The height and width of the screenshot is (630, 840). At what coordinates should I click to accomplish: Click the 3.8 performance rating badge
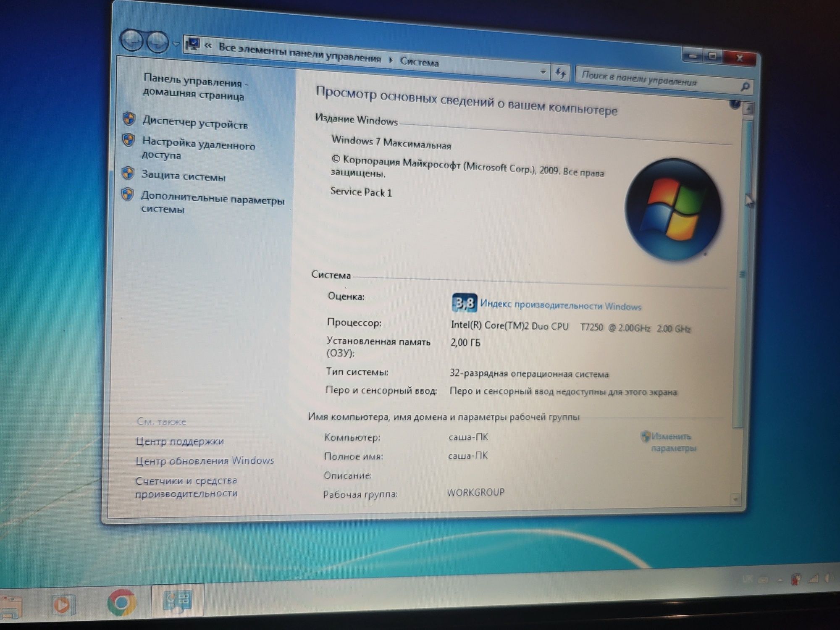(x=465, y=302)
